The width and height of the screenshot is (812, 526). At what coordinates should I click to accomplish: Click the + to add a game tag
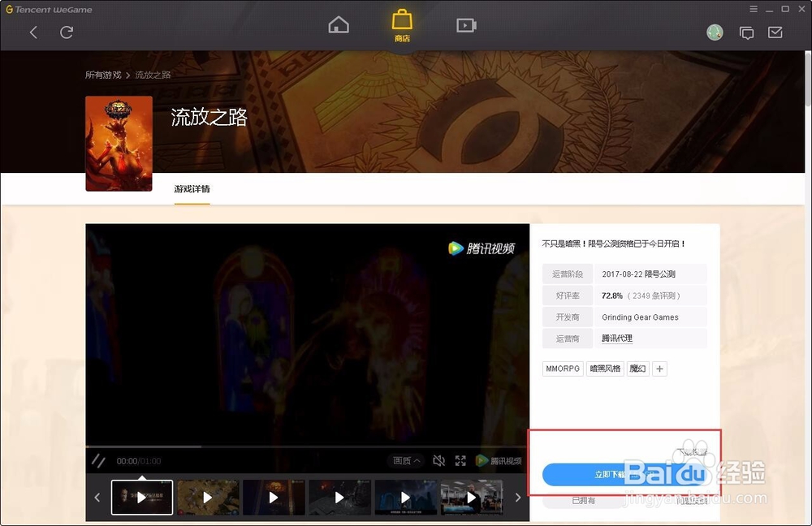659,369
